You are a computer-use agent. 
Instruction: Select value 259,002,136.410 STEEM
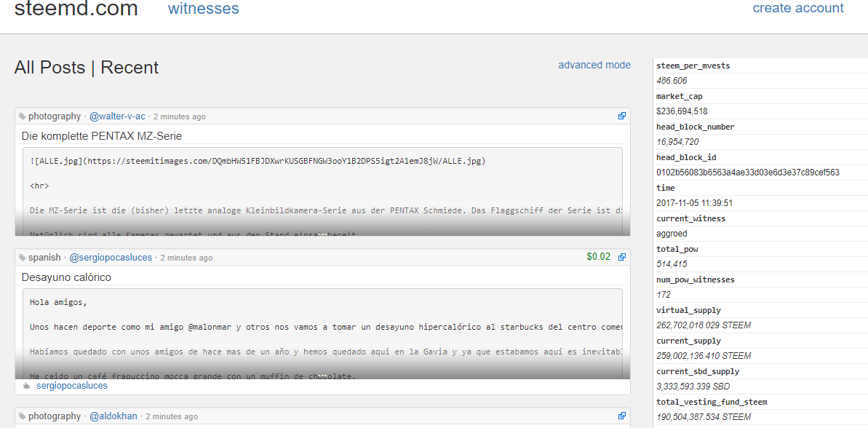[704, 356]
